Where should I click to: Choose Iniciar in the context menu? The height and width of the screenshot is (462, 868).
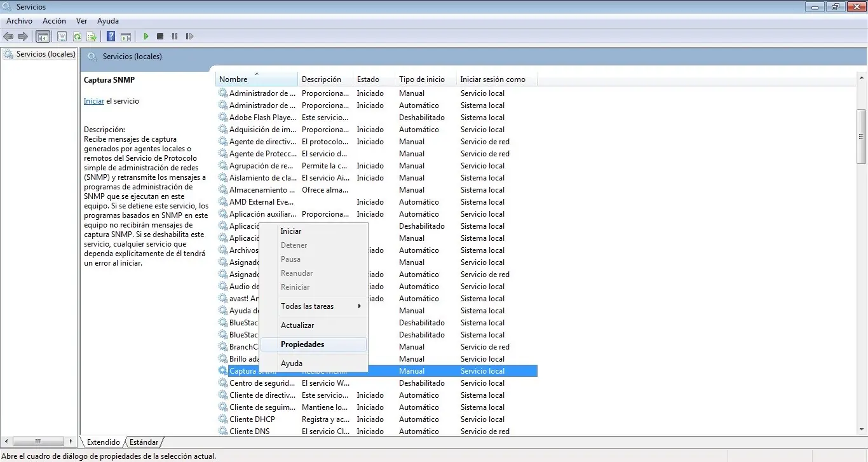[x=314, y=231]
